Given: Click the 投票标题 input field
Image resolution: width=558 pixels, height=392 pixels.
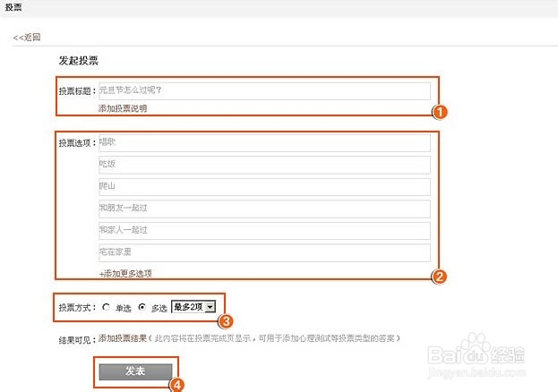Looking at the screenshot, I should [264, 91].
